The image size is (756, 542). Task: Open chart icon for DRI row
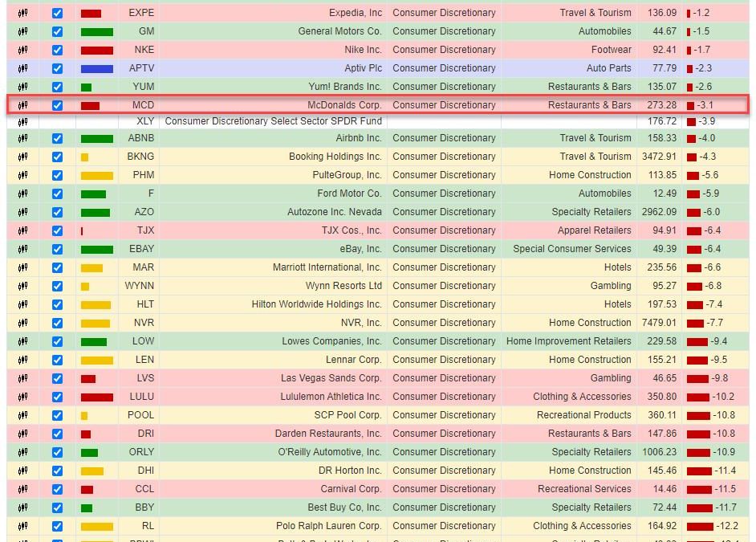pos(22,434)
